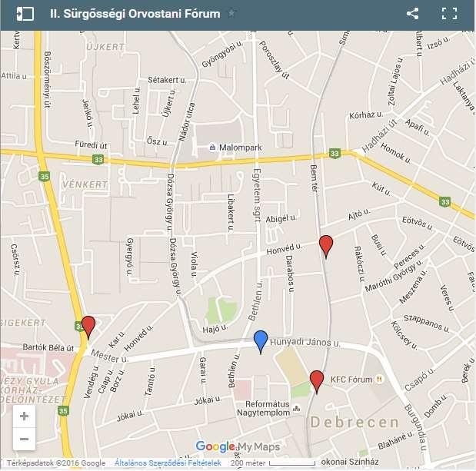Click the Térképadatok ©2016 Google attribution
Viewport: 476px width, 471px height.
[x=56, y=463]
